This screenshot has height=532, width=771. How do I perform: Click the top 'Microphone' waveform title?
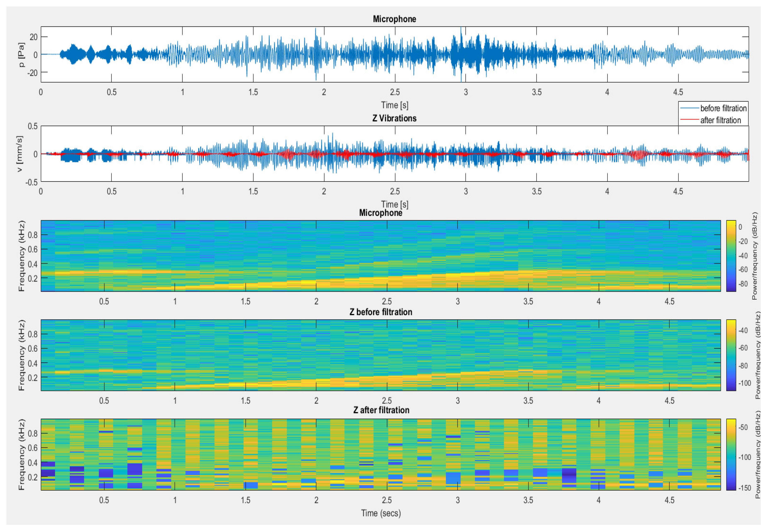[394, 19]
